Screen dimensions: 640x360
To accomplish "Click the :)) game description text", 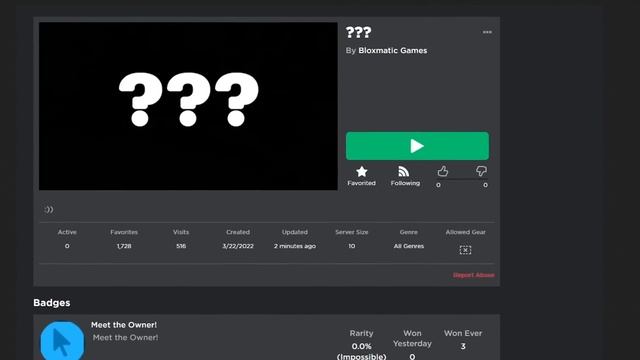I will (49, 209).
